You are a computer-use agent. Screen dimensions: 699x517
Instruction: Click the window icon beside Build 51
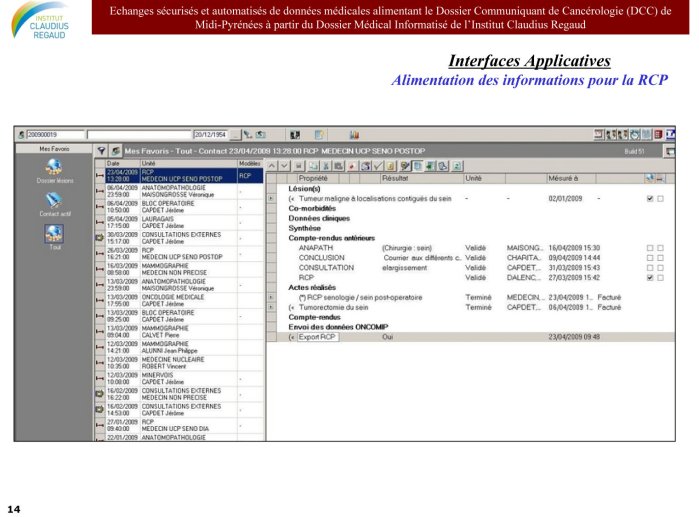(670, 152)
